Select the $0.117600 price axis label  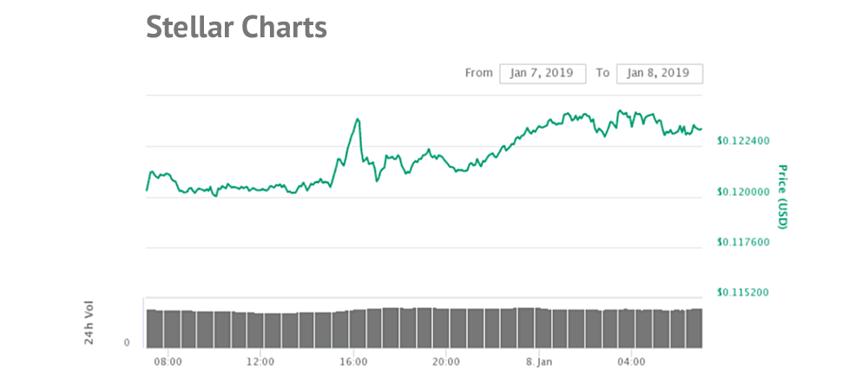[x=741, y=243]
